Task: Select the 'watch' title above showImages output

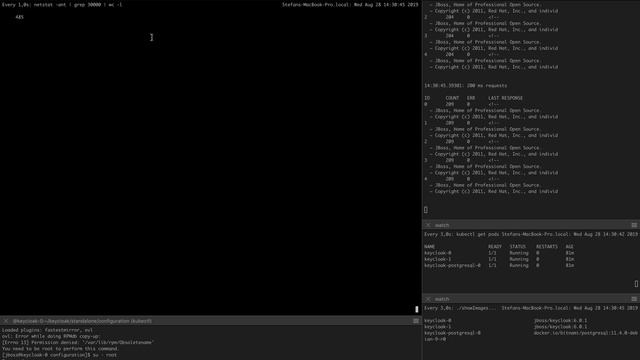Action: [442, 299]
